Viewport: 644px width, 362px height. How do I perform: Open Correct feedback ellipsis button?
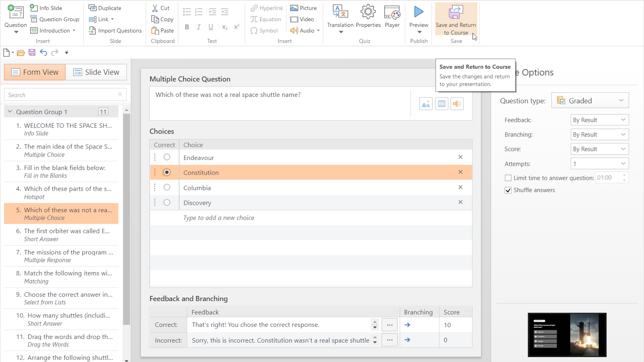(389, 325)
